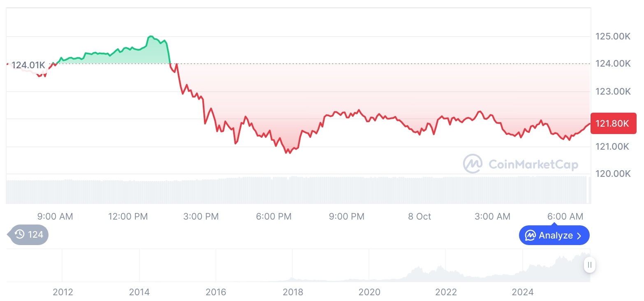Image resolution: width=644 pixels, height=301 pixels.
Task: Click the CoinMarketCap watermark logo icon
Action: coord(473,164)
